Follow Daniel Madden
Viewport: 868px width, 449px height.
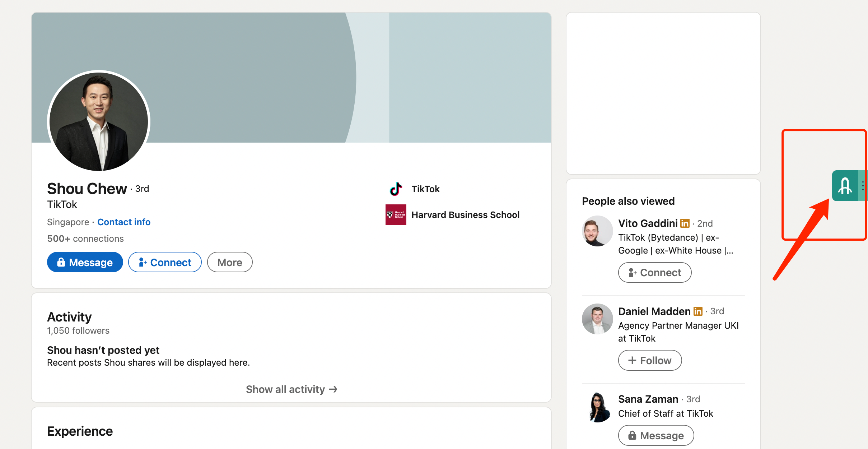tap(650, 360)
